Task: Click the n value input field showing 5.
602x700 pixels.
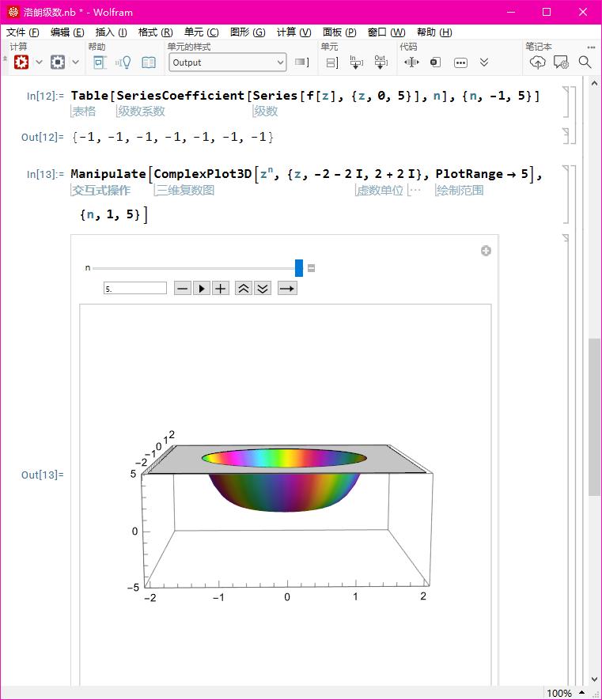Action: (x=134, y=289)
